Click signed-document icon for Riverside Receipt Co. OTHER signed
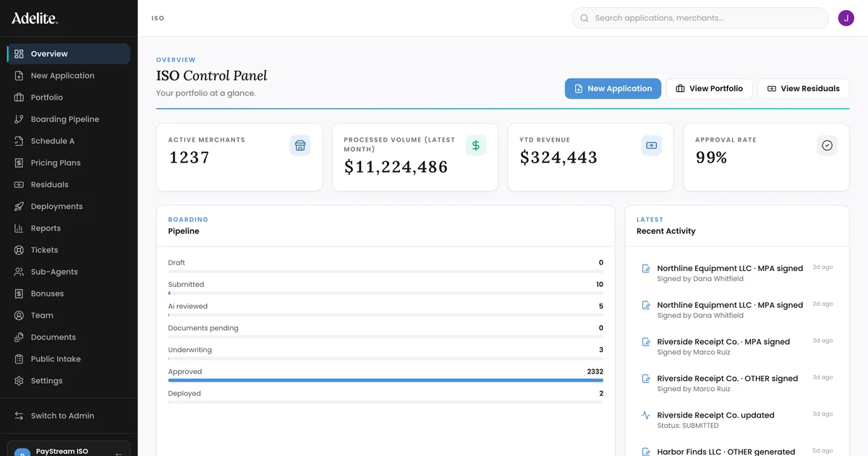Viewport: 868px width, 456px height. (646, 379)
